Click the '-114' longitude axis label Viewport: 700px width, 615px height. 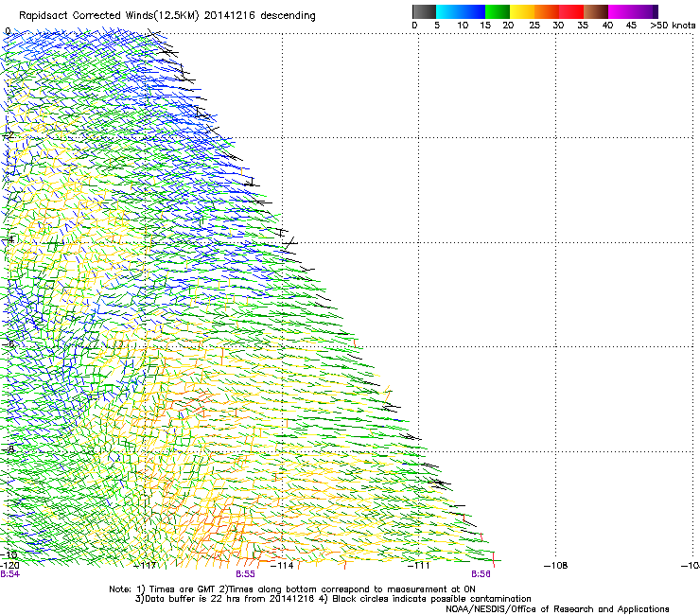click(282, 566)
